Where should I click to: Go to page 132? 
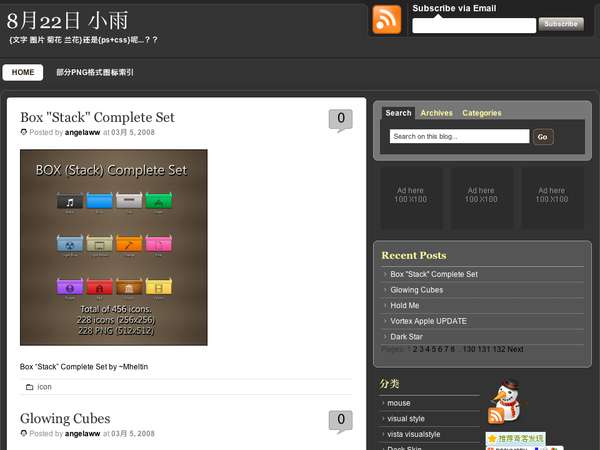coord(499,349)
